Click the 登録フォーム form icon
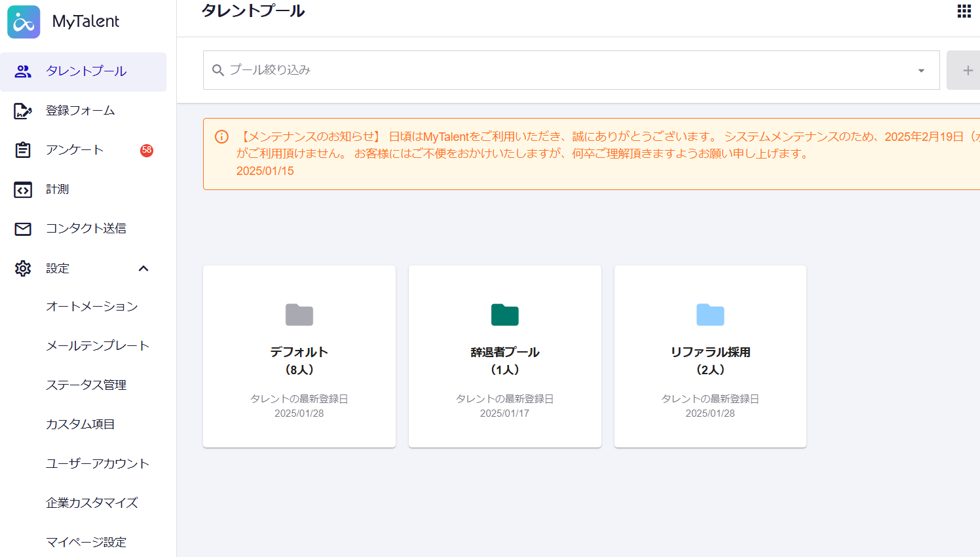 [23, 111]
